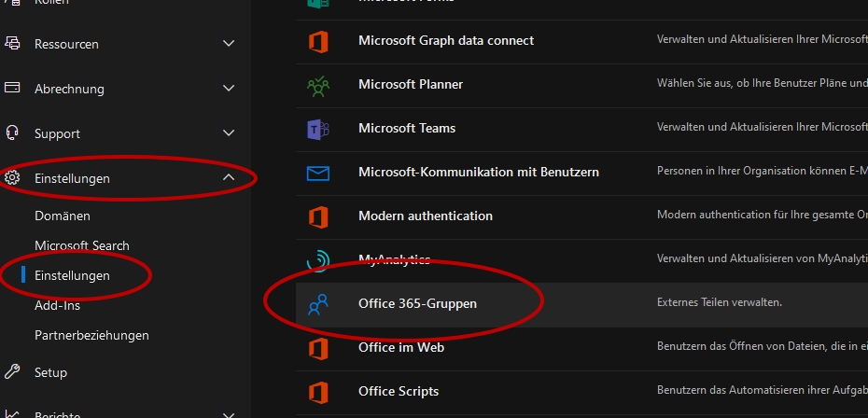
Task: Click description 'Benutzern das Öffnen von Dateien'
Action: coord(763,346)
